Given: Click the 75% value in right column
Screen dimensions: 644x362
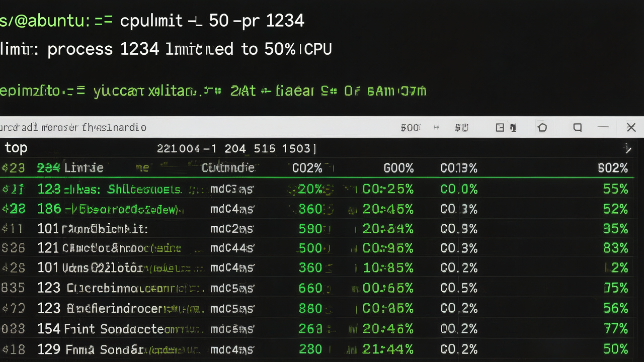Looking at the screenshot, I should tap(615, 288).
